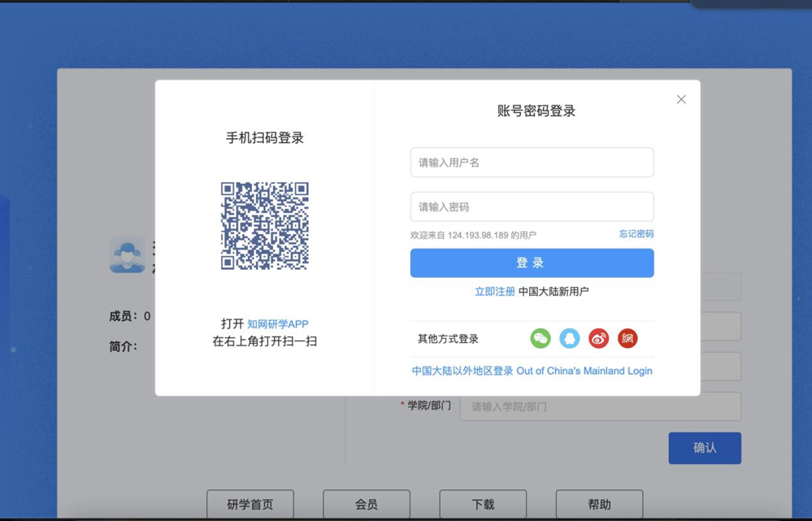
Task: Log in with the WeChat icon
Action: click(541, 339)
